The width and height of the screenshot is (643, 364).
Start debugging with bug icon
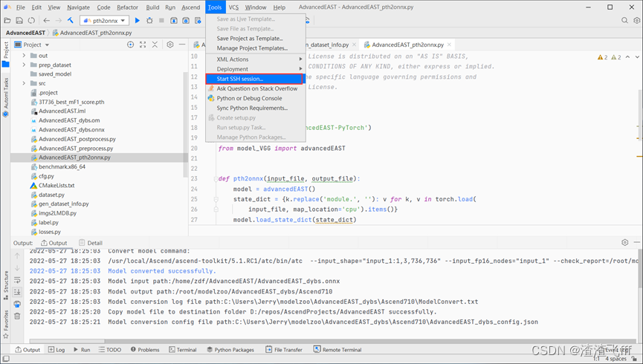pyautogui.click(x=149, y=21)
